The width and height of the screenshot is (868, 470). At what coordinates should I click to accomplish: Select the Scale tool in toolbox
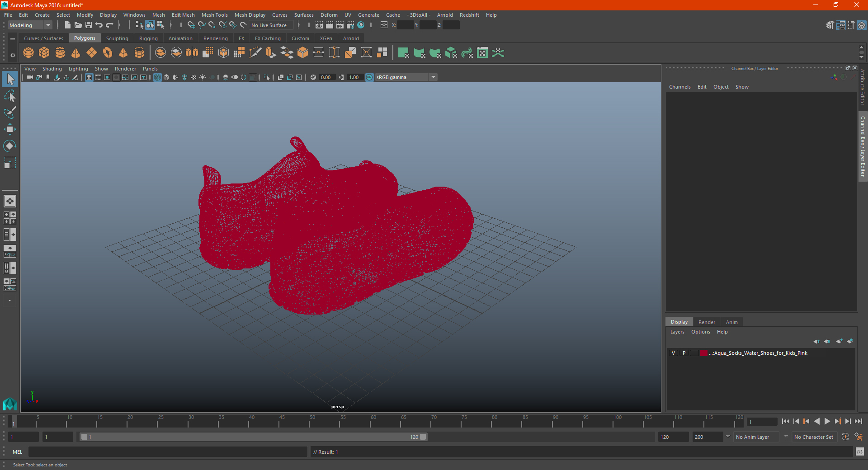tap(10, 163)
